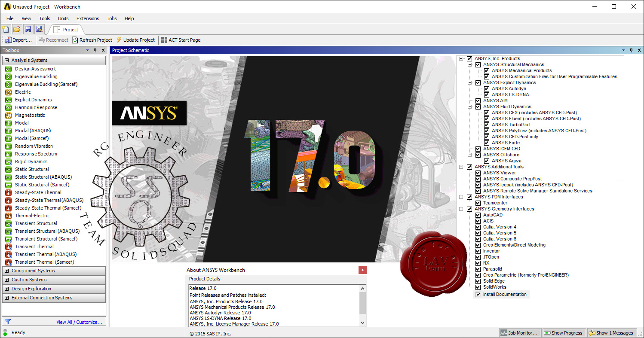Uncheck Catia, Version 5 checkbox
This screenshot has width=644, height=338.
point(478,233)
